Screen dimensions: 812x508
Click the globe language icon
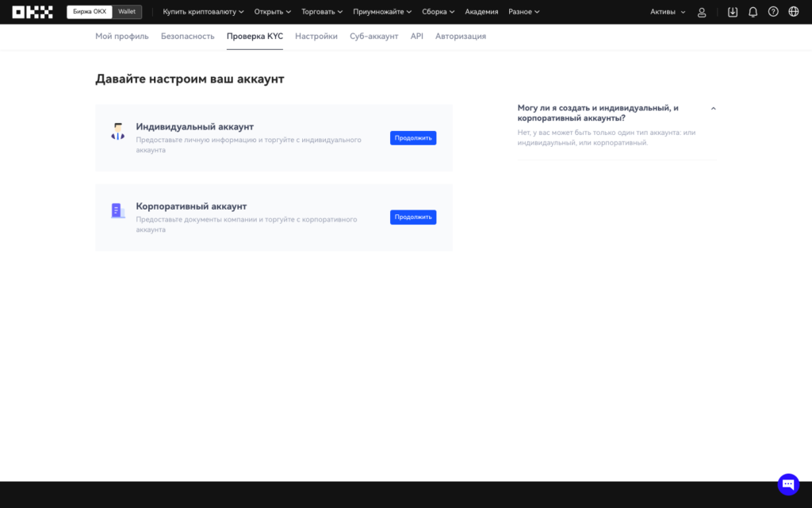[794, 12]
